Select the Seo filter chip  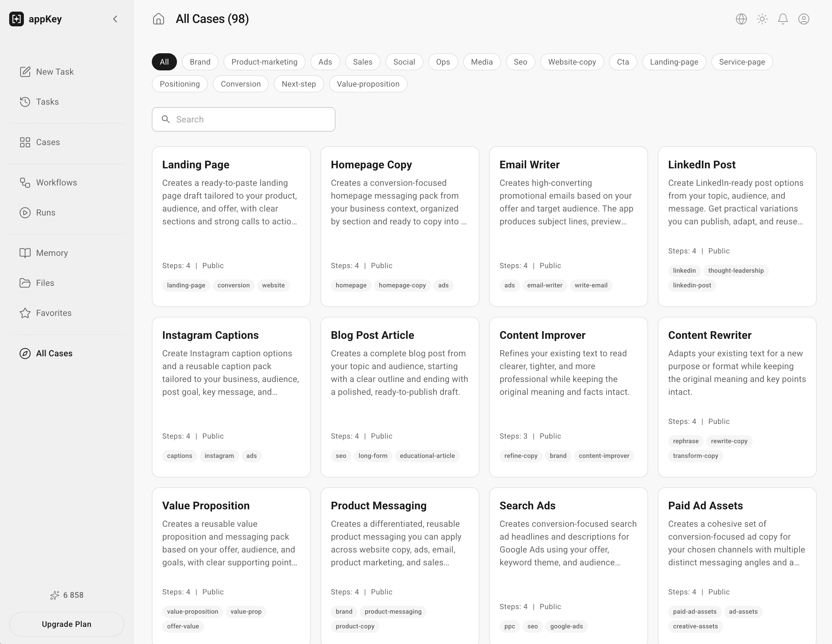coord(520,62)
